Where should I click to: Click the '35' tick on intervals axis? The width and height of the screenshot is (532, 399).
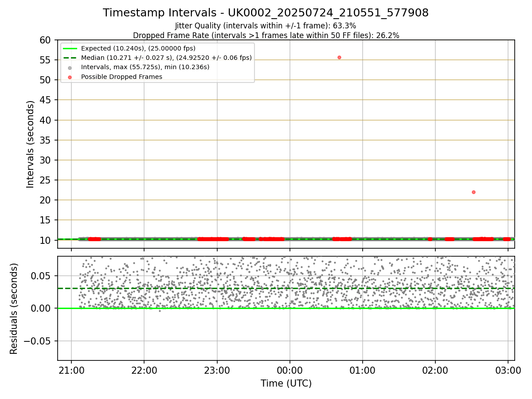coord(46,141)
